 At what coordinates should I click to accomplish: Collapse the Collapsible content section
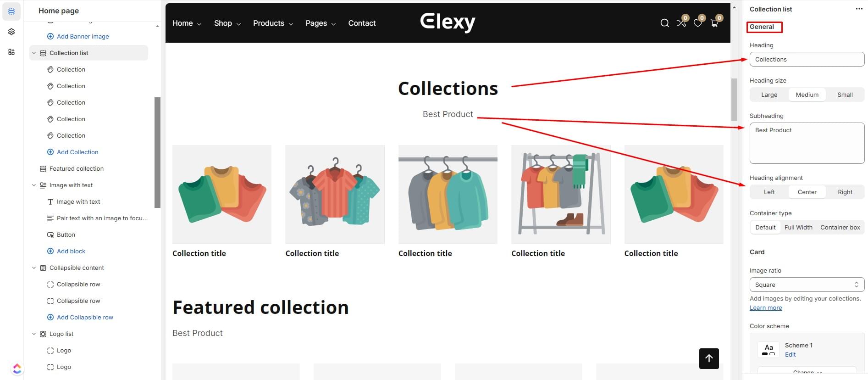(x=33, y=268)
